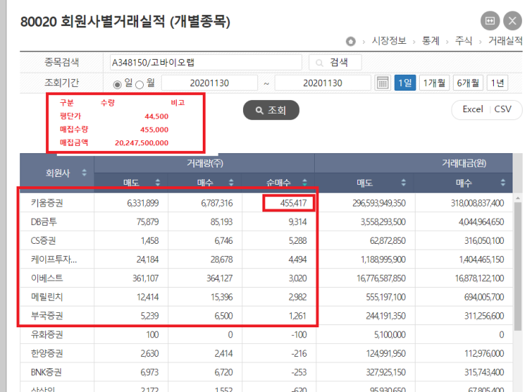Image resolution: width=532 pixels, height=392 pixels.
Task: Select the 월 (monthly) radio button
Action: pyautogui.click(x=139, y=83)
